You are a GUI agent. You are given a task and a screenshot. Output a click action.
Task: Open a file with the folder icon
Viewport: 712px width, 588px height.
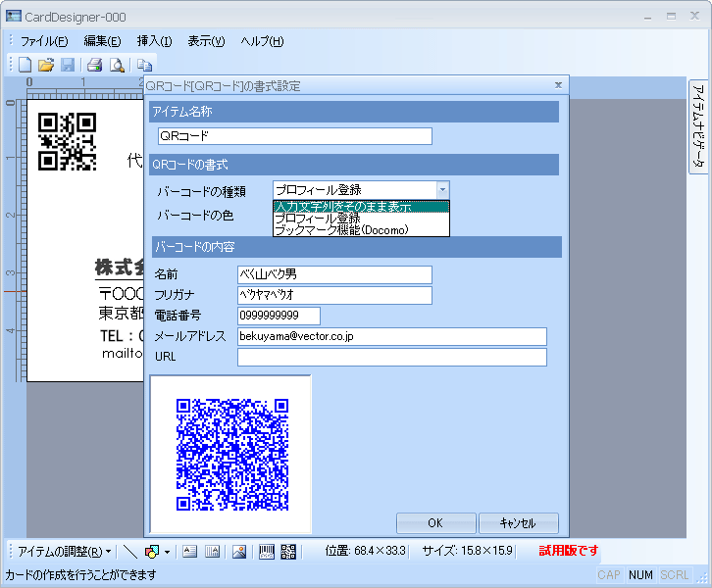[46, 65]
